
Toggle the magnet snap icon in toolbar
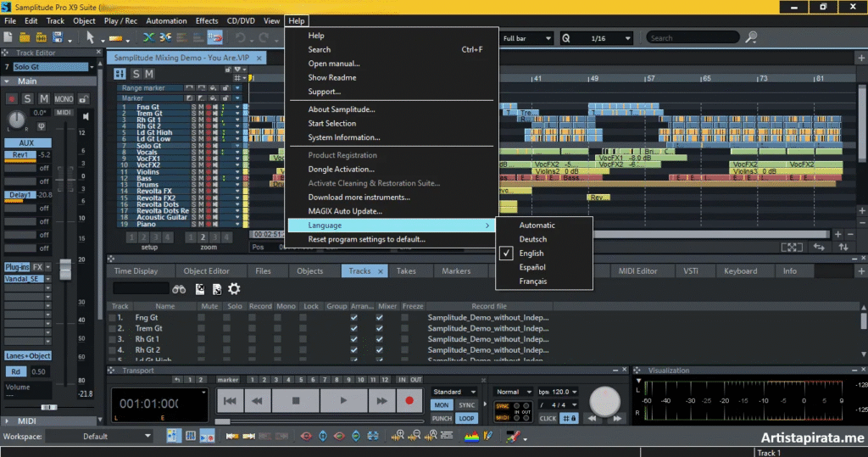[214, 37]
